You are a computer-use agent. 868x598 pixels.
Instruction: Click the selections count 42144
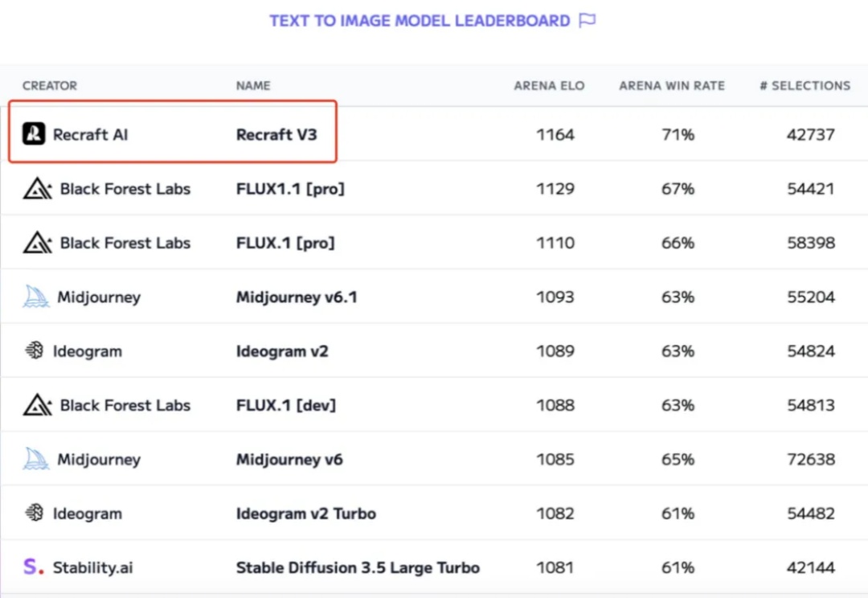810,567
